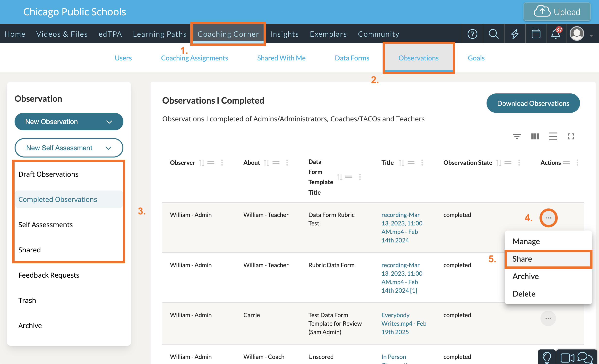
Task: Click the Download Observations button
Action: [533, 103]
